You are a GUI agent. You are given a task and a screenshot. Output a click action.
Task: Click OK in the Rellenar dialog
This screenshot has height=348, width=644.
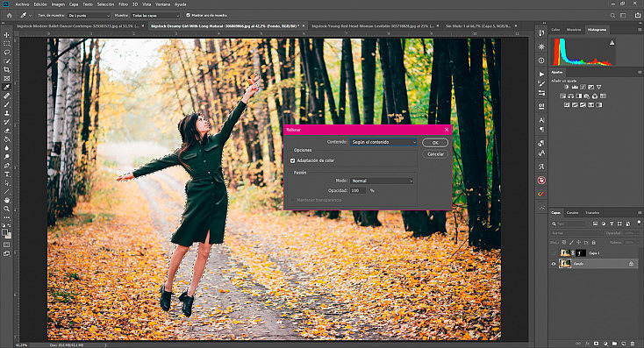pos(435,143)
